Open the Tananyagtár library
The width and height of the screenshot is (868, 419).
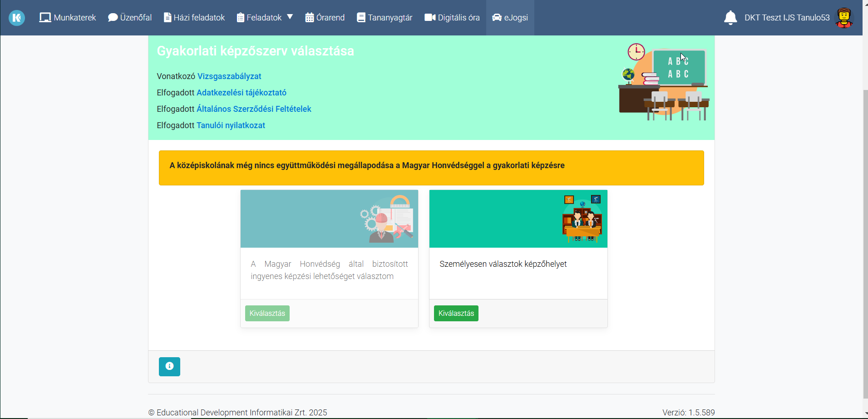[x=385, y=18]
